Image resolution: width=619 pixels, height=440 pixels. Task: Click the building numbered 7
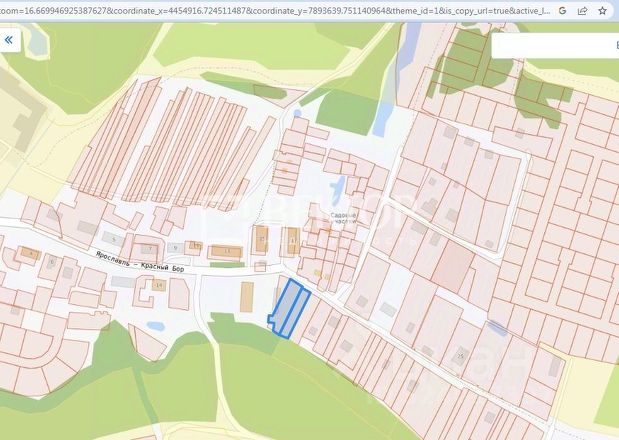[x=150, y=249]
